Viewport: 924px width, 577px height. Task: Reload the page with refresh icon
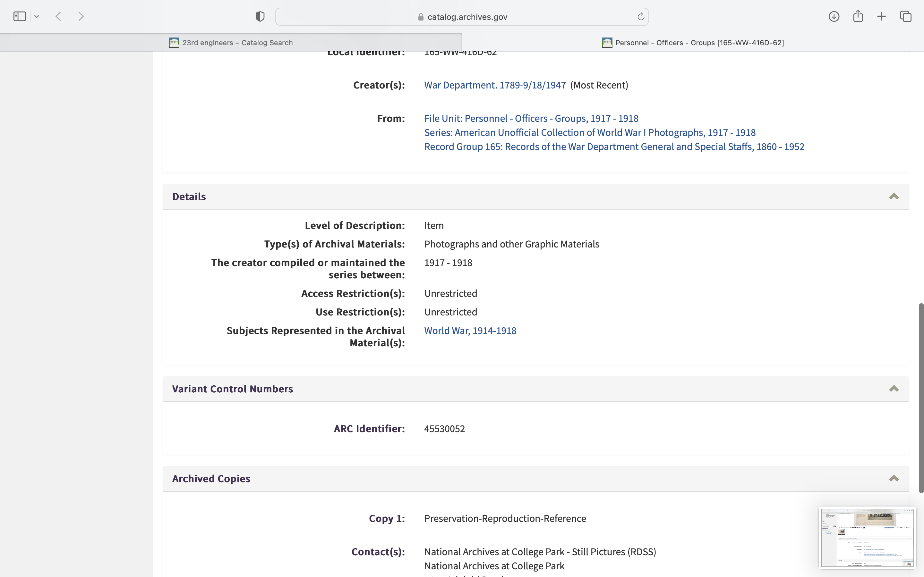pyautogui.click(x=641, y=16)
